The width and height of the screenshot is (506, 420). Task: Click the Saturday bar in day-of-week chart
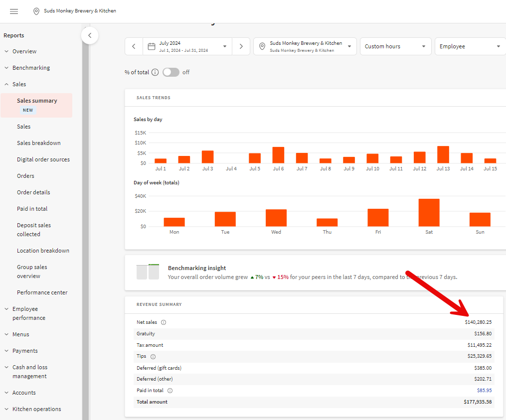(x=429, y=213)
